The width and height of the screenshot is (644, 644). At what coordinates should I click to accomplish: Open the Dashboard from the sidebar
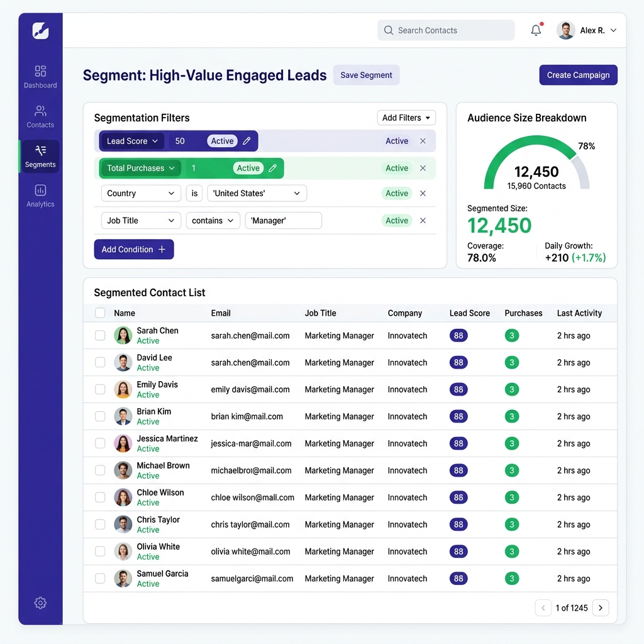click(x=40, y=77)
